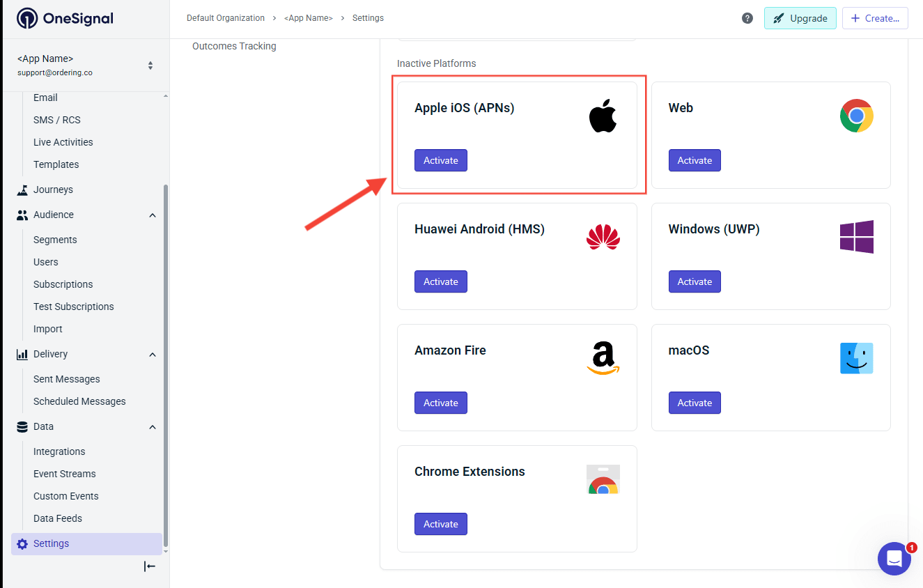Click the Upgrade button
923x588 pixels.
click(x=800, y=18)
